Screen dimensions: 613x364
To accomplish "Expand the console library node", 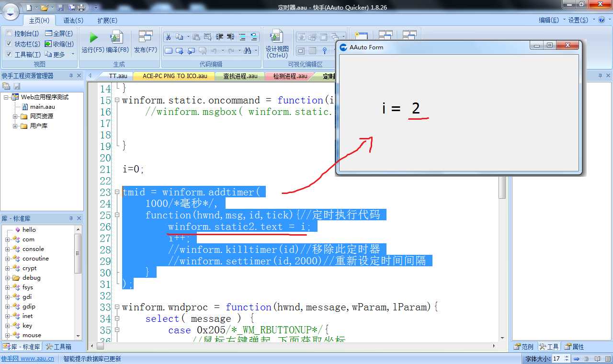I will [x=8, y=249].
